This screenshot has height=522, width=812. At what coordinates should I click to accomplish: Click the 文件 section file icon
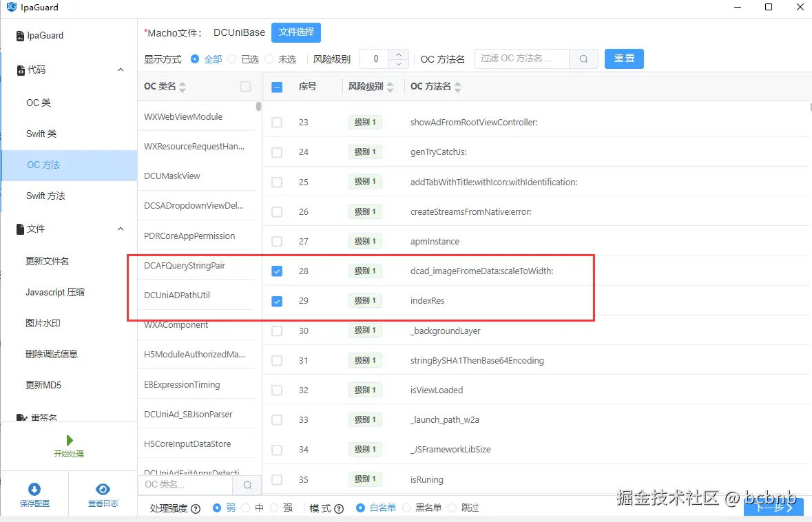[x=20, y=229]
